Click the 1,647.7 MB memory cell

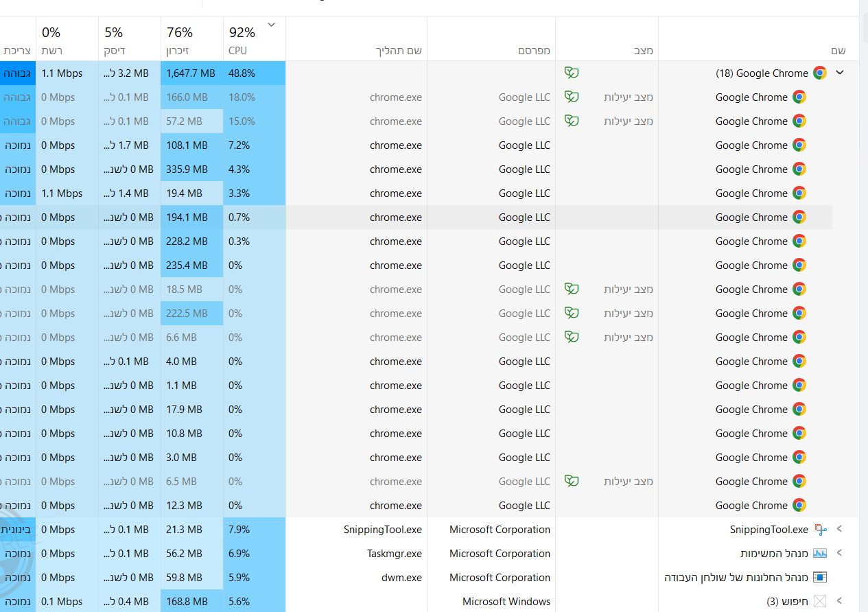[191, 73]
